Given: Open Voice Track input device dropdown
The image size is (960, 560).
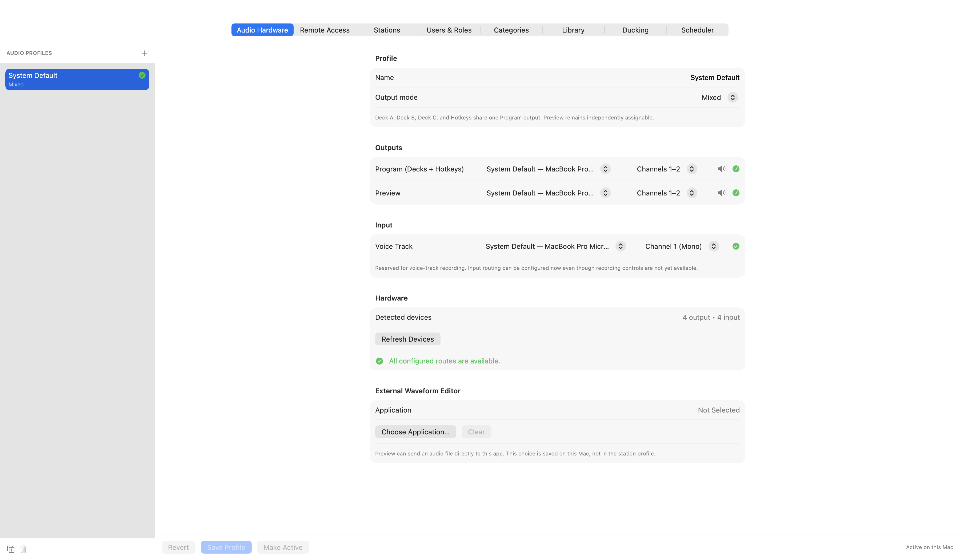Looking at the screenshot, I should (555, 246).
